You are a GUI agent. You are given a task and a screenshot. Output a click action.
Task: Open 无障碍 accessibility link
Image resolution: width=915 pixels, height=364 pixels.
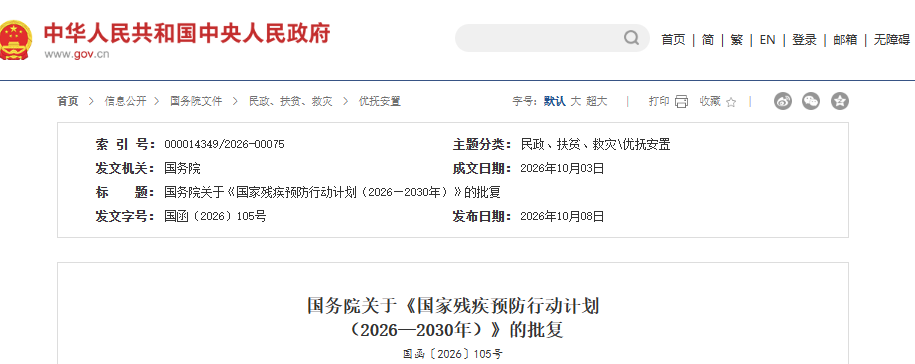click(891, 40)
